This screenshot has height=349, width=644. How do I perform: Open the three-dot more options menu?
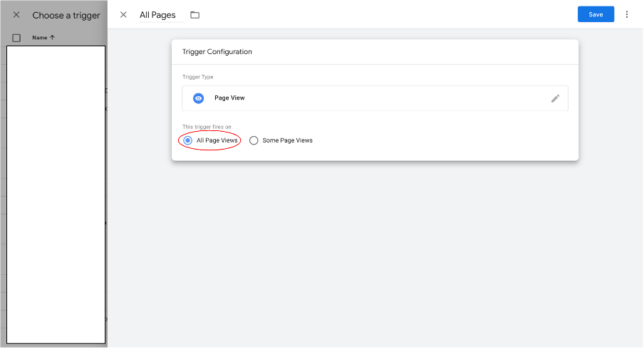pos(627,14)
